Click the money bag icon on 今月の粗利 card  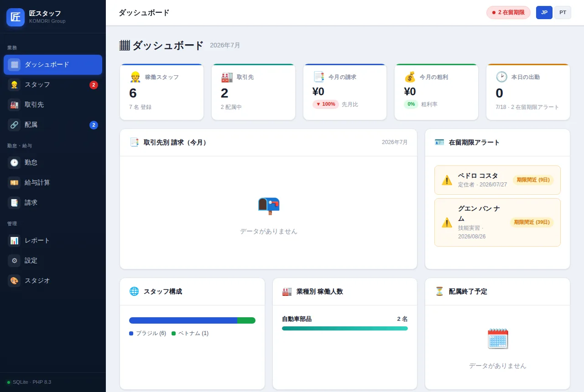coord(410,77)
